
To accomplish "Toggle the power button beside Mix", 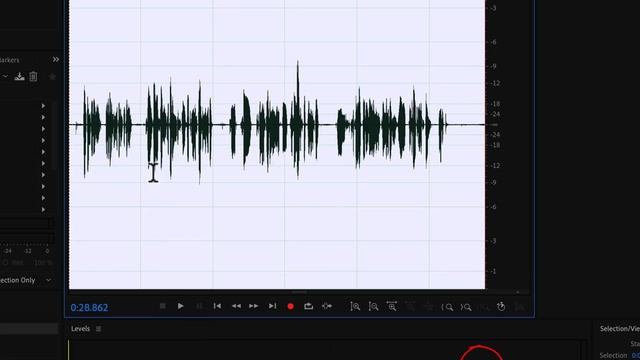I will [x=6, y=262].
